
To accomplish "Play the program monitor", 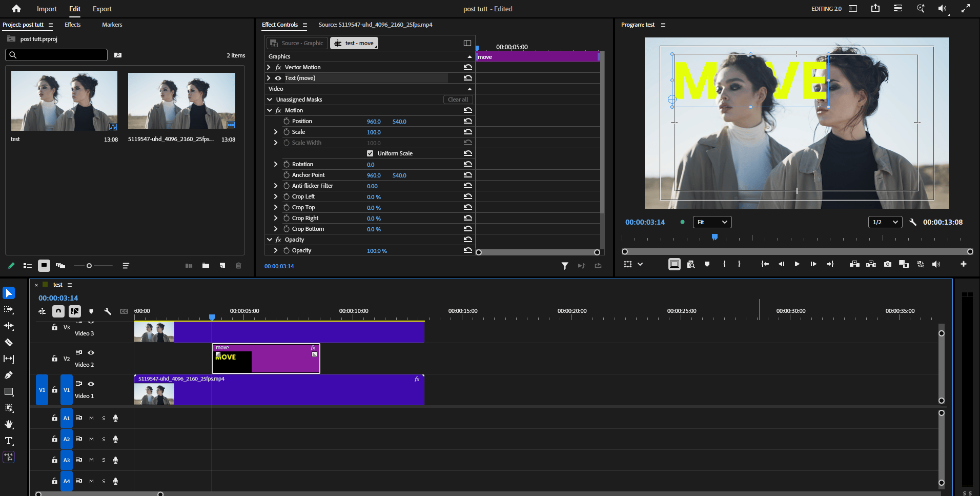I will pyautogui.click(x=797, y=264).
